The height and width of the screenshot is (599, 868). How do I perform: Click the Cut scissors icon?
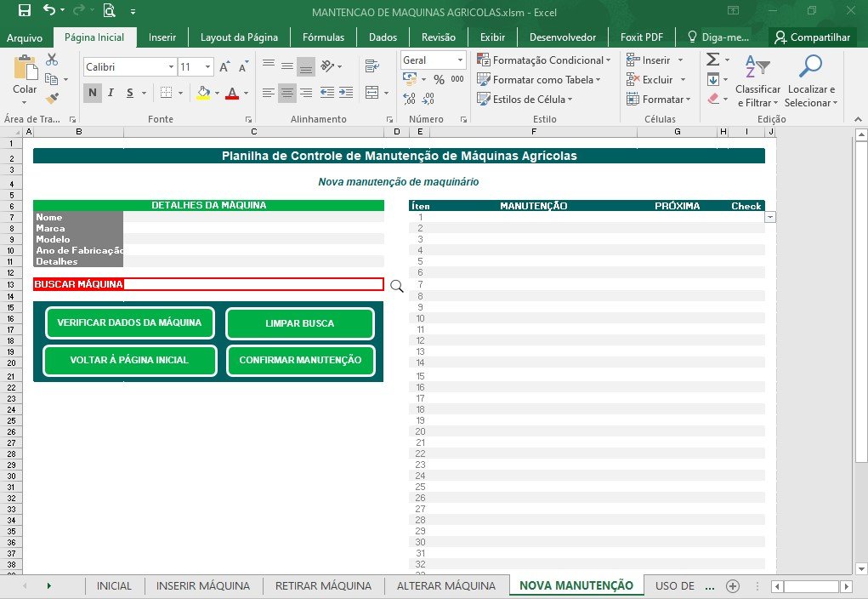click(x=52, y=60)
